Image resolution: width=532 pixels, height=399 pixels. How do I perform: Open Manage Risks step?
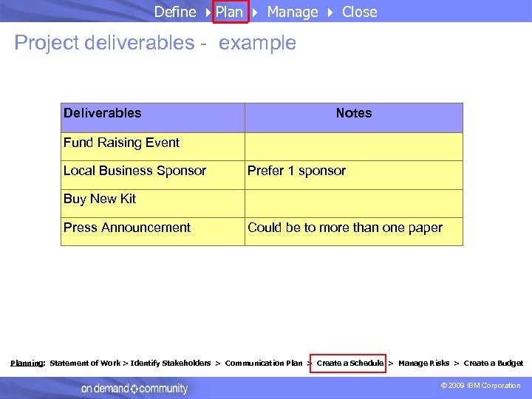click(424, 363)
